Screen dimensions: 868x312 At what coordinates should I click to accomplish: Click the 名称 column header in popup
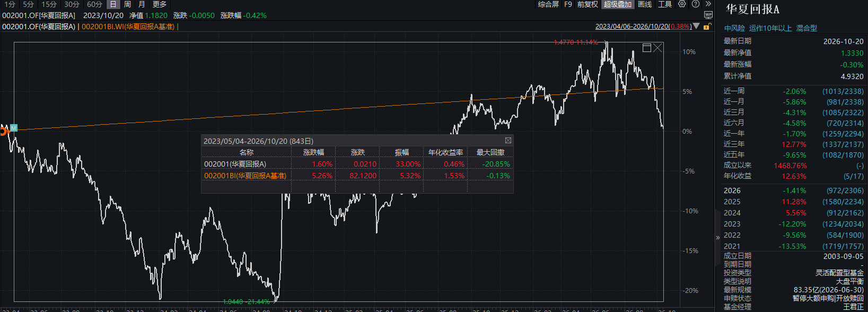[x=246, y=152]
